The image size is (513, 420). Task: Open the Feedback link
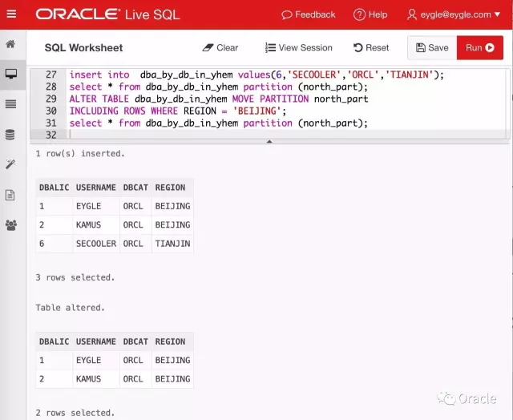(308, 14)
